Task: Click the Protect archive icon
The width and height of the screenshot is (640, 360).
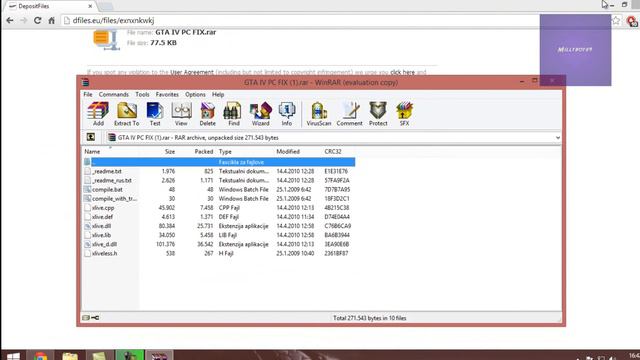Action: click(378, 114)
